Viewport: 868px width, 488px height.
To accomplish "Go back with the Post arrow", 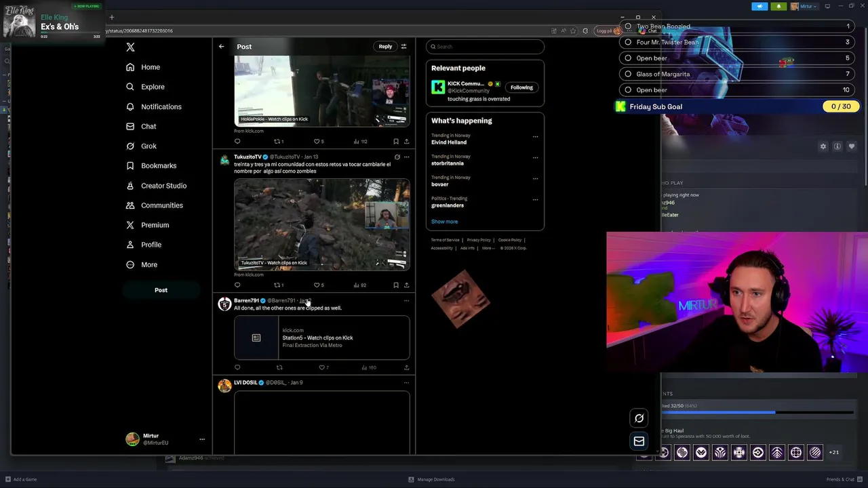I will click(x=221, y=47).
